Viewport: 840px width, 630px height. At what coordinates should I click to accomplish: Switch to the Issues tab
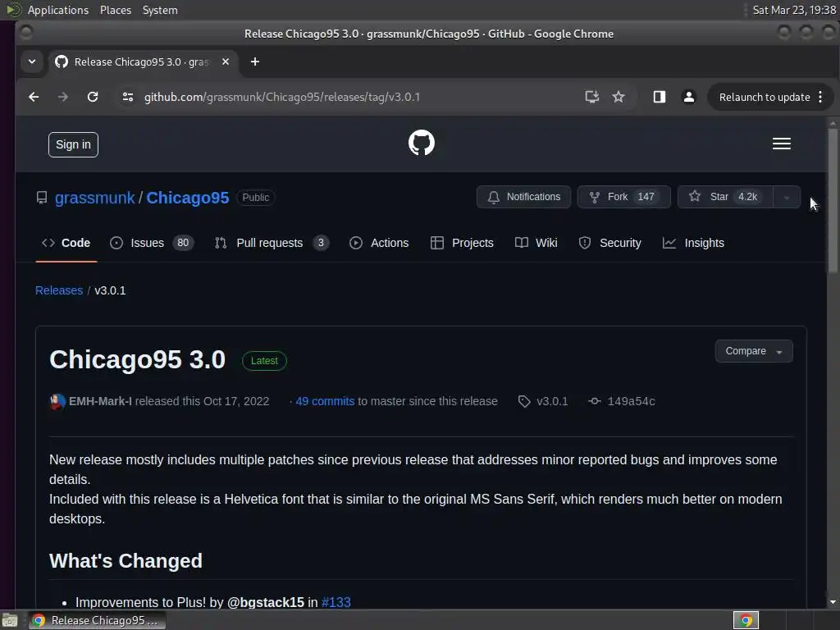click(152, 243)
